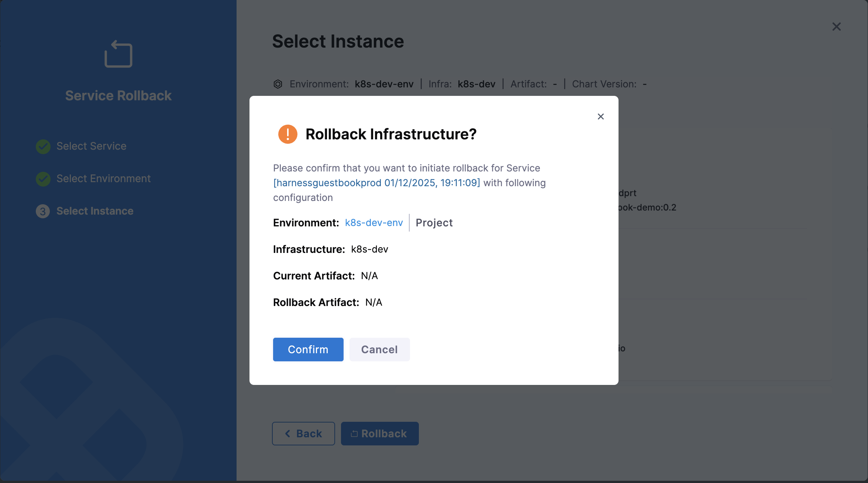Close the Rollback Infrastructure dialog with X

(x=601, y=117)
